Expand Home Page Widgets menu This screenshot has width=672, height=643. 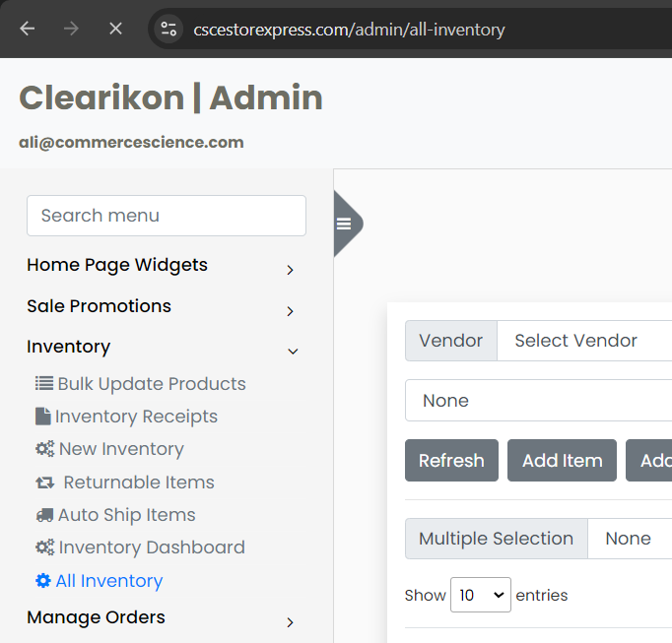[x=290, y=270]
